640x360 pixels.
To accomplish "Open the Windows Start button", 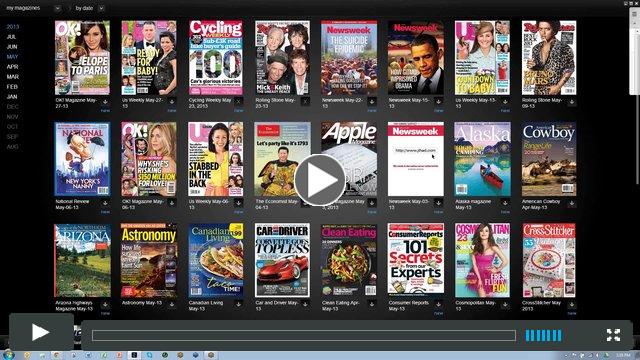I will point(8,355).
